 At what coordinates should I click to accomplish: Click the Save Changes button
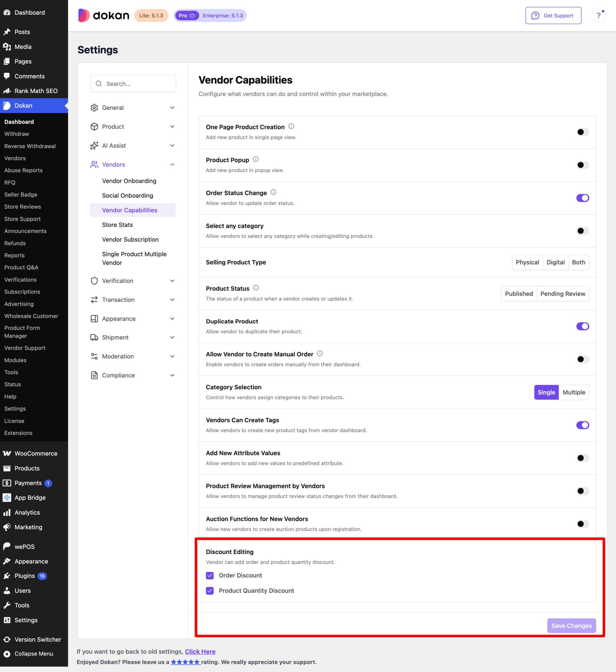[571, 625]
